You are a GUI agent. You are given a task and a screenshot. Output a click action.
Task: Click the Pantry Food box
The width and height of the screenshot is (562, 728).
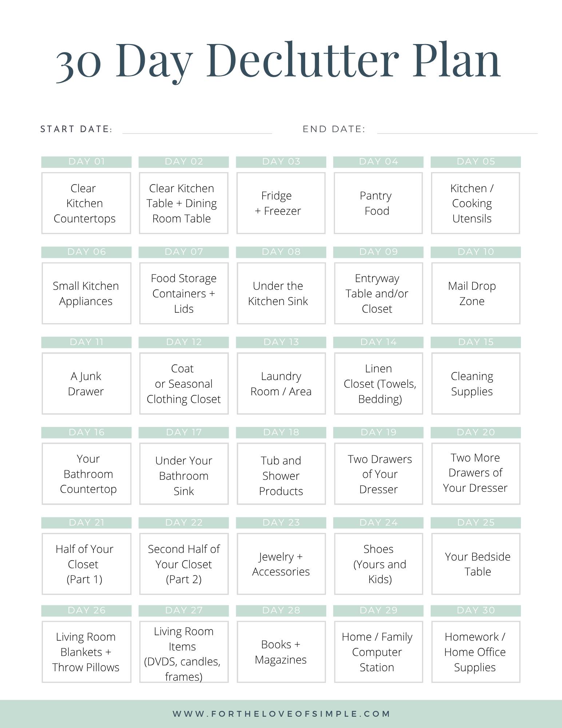378,203
